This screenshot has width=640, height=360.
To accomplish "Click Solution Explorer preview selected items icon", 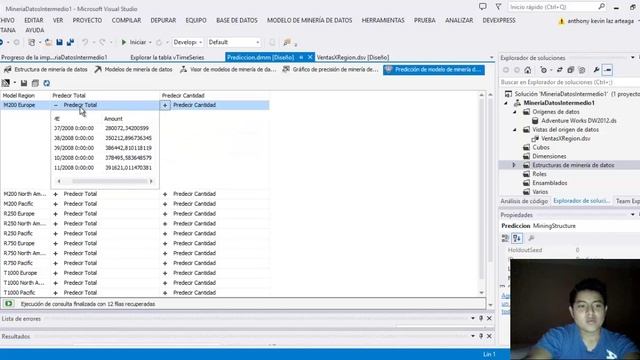I will tap(607, 70).
